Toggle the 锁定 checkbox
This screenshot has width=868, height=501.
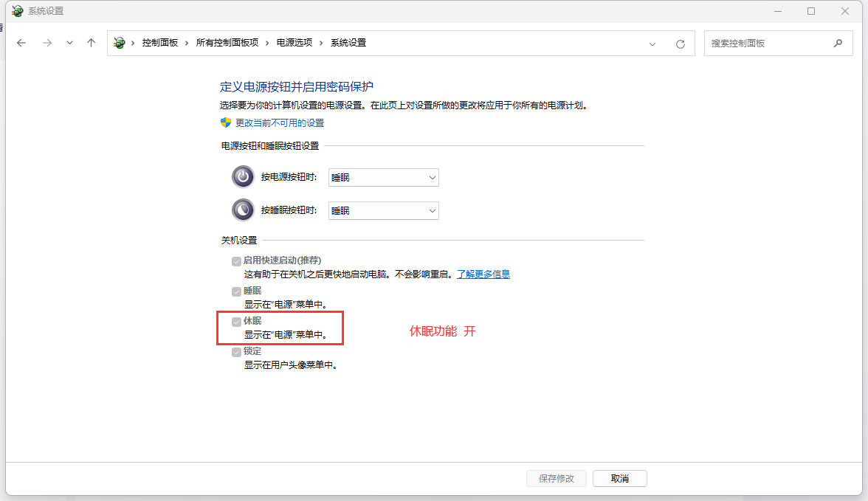(236, 352)
